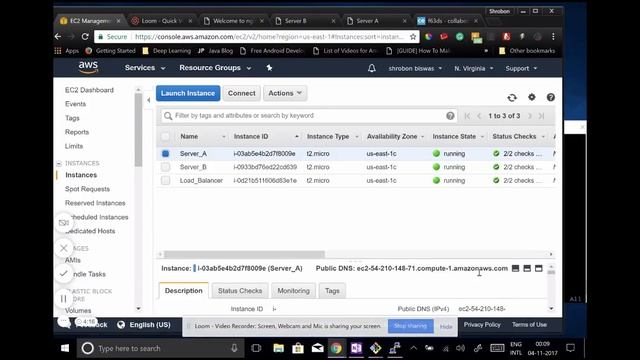Open Spot Requests in the sidebar
The image size is (640, 360).
[x=87, y=189]
